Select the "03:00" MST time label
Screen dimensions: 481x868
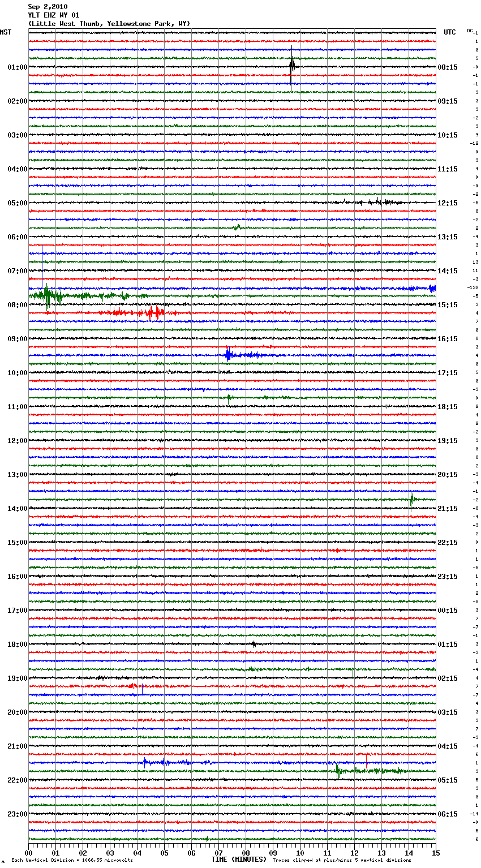[18, 135]
